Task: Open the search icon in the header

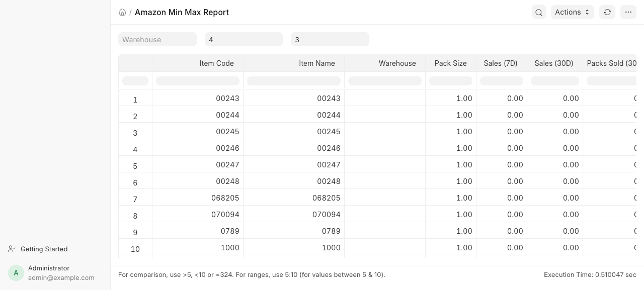Action: click(539, 12)
